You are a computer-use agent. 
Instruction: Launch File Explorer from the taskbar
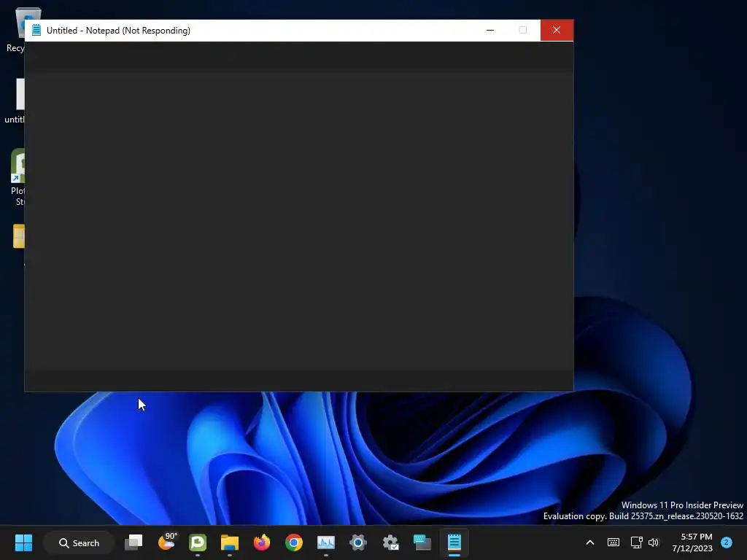click(x=230, y=542)
